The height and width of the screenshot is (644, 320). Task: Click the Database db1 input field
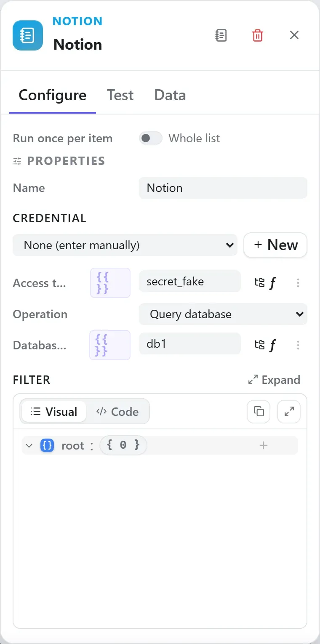pyautogui.click(x=190, y=343)
